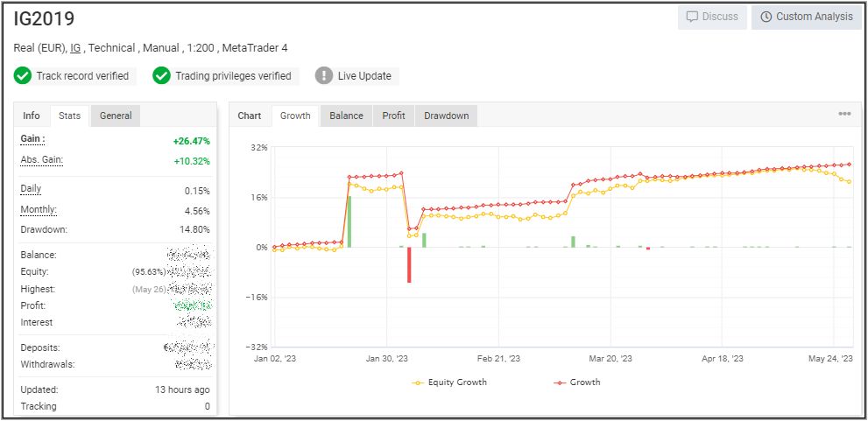Click the gray Live Update exclamation icon
Viewport: 868px width, 421px height.
tap(324, 76)
